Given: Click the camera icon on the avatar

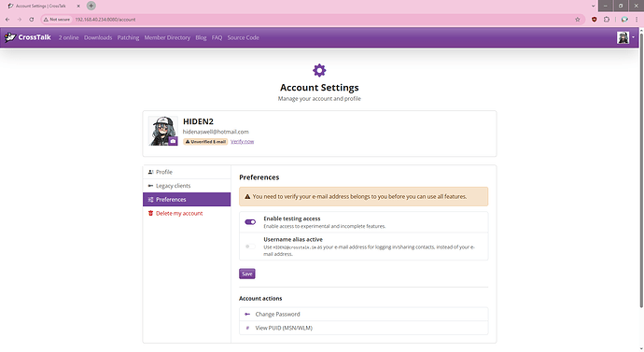Looking at the screenshot, I should point(173,141).
